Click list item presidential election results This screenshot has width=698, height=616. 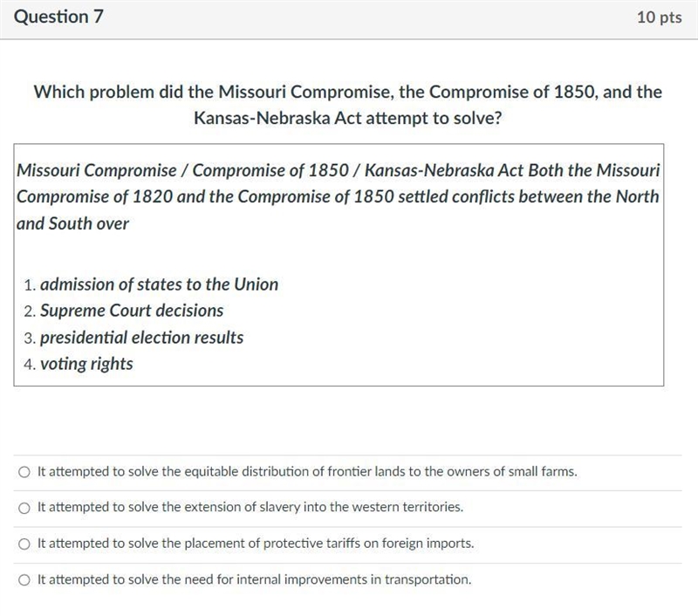pyautogui.click(x=141, y=338)
